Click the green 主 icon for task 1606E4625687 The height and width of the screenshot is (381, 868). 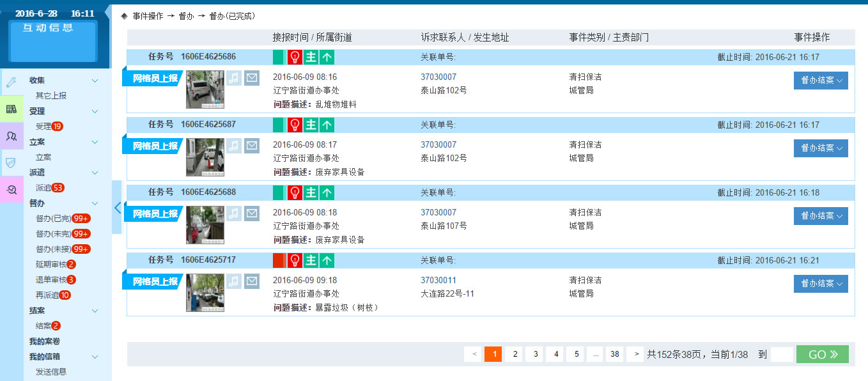[311, 125]
